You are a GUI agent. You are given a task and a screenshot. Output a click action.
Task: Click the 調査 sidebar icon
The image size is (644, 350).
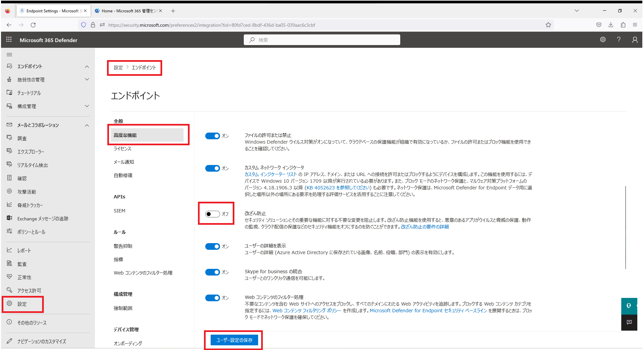[9, 138]
